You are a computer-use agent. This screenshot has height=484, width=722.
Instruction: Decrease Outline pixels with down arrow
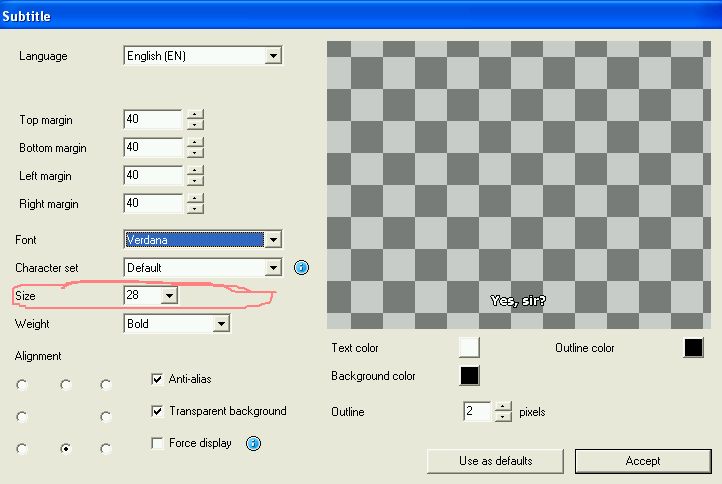coord(503,416)
